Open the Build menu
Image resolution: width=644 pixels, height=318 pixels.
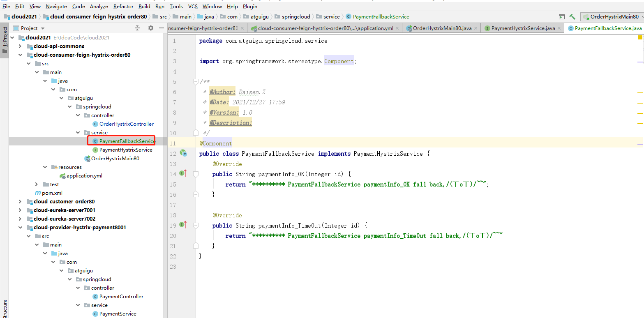click(x=144, y=6)
